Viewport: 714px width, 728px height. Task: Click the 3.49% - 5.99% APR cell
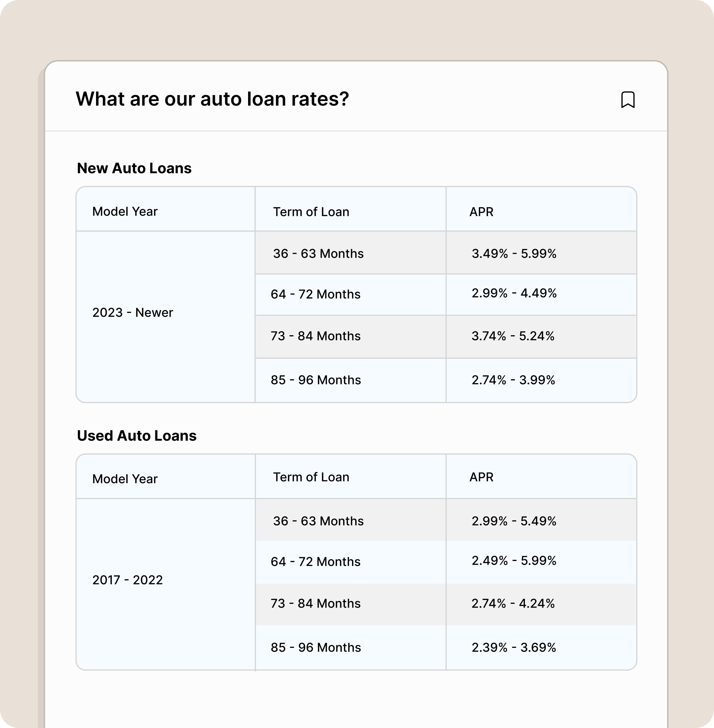click(x=514, y=253)
